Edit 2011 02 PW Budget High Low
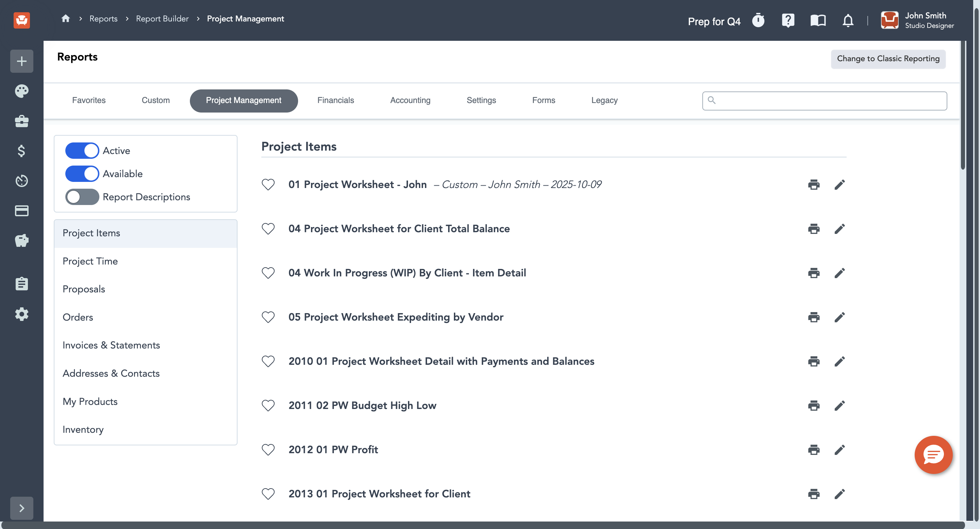980x529 pixels. (839, 406)
